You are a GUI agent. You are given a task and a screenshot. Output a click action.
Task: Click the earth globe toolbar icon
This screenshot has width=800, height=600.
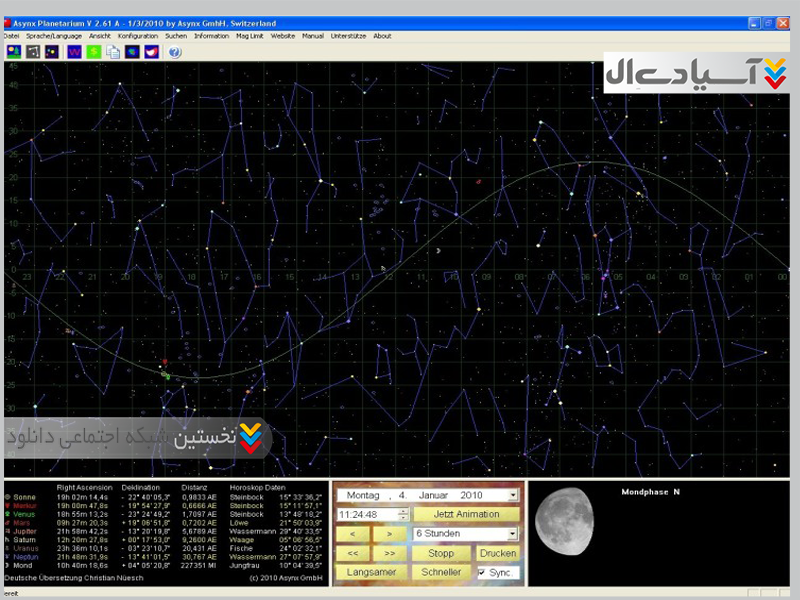[132, 51]
